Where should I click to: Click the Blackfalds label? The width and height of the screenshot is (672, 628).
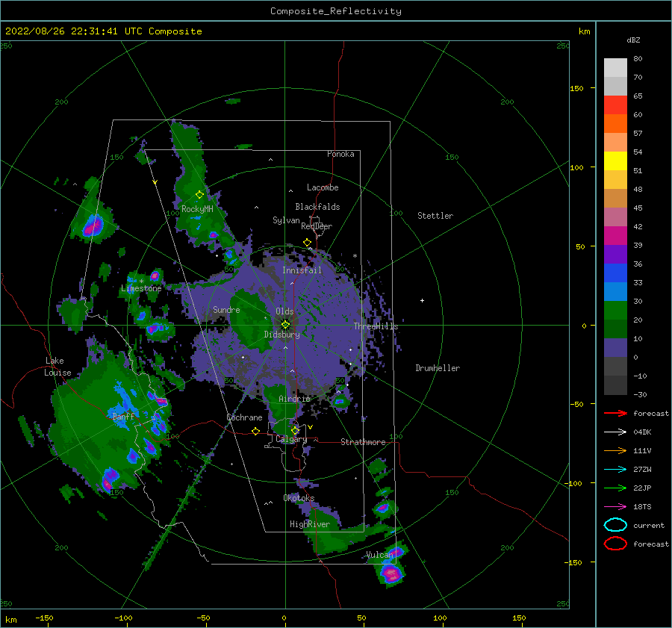[317, 207]
